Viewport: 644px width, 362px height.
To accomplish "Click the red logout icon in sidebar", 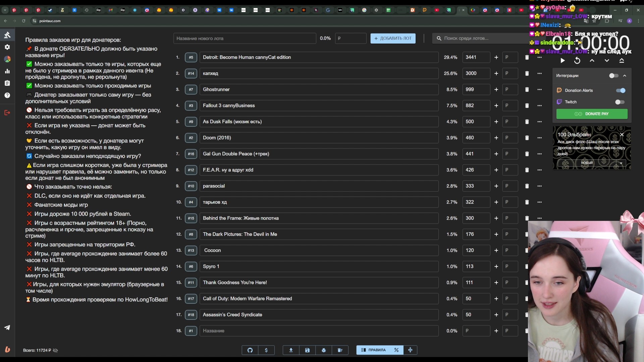I will 7,113.
